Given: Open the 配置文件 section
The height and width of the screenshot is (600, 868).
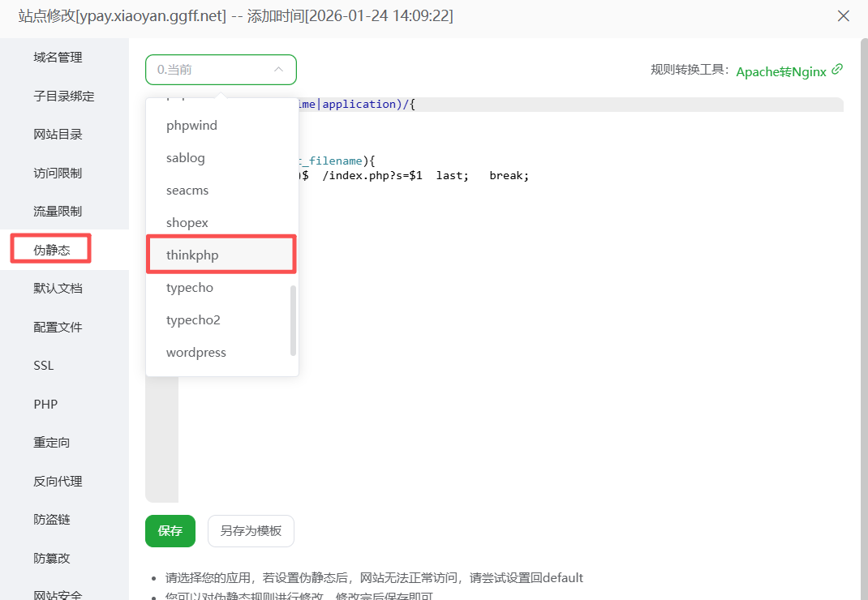Looking at the screenshot, I should 58,328.
